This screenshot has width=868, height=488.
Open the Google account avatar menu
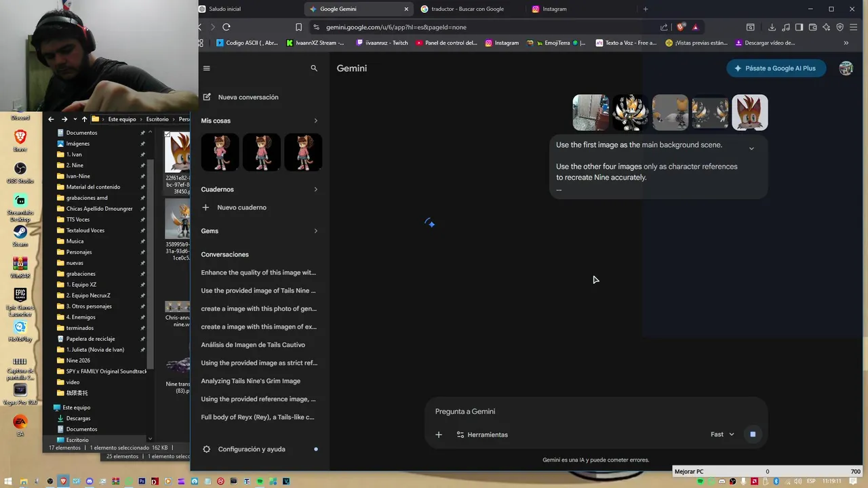[x=846, y=68]
